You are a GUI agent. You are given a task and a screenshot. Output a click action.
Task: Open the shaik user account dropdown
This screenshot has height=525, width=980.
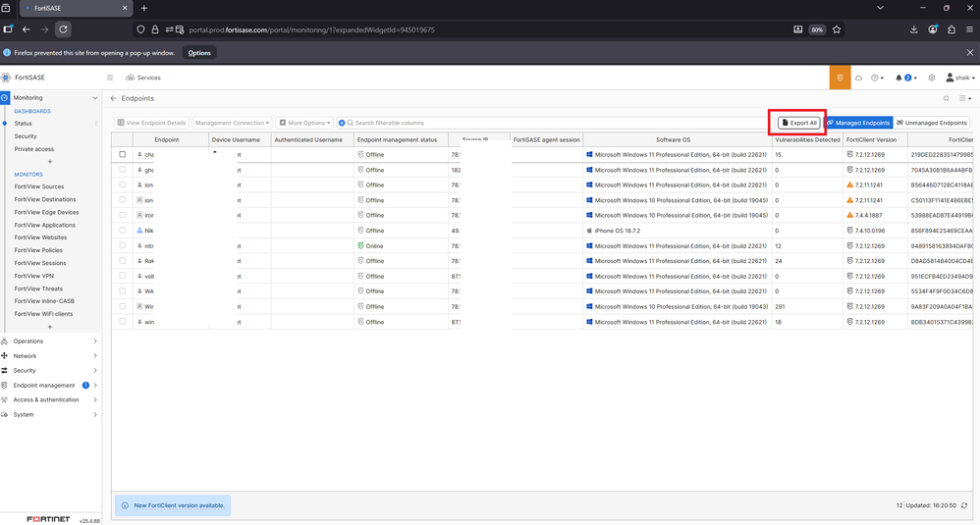[957, 78]
